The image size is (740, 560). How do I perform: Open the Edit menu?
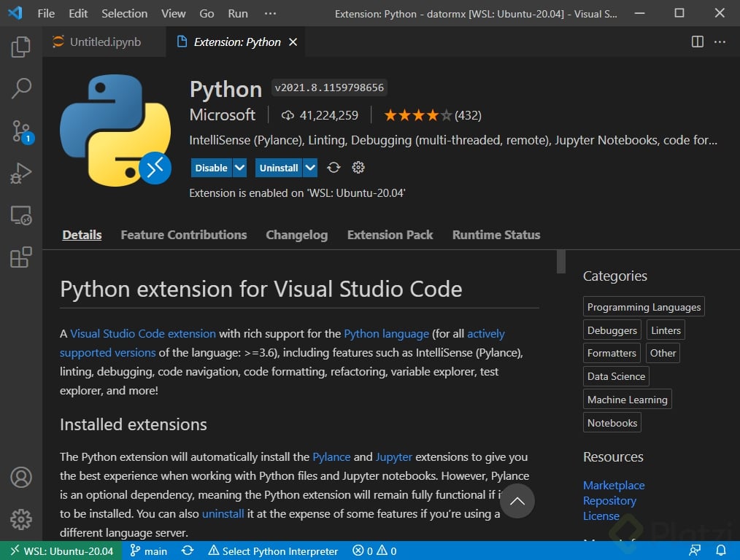[x=78, y=13]
